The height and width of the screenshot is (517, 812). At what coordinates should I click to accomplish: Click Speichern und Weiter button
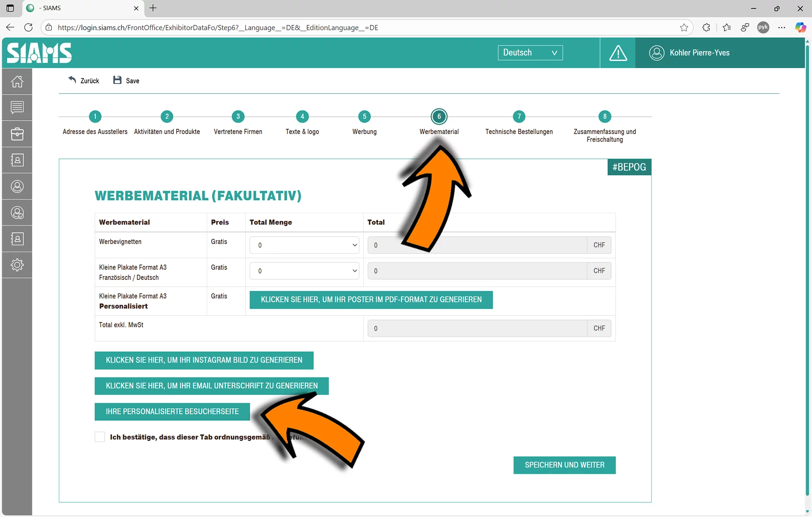564,465
